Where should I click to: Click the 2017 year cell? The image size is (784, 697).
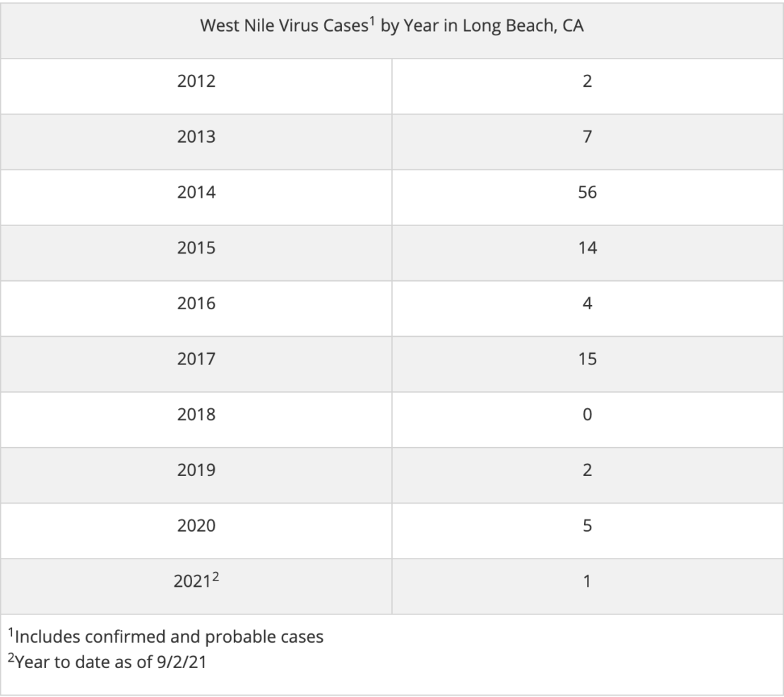click(196, 359)
